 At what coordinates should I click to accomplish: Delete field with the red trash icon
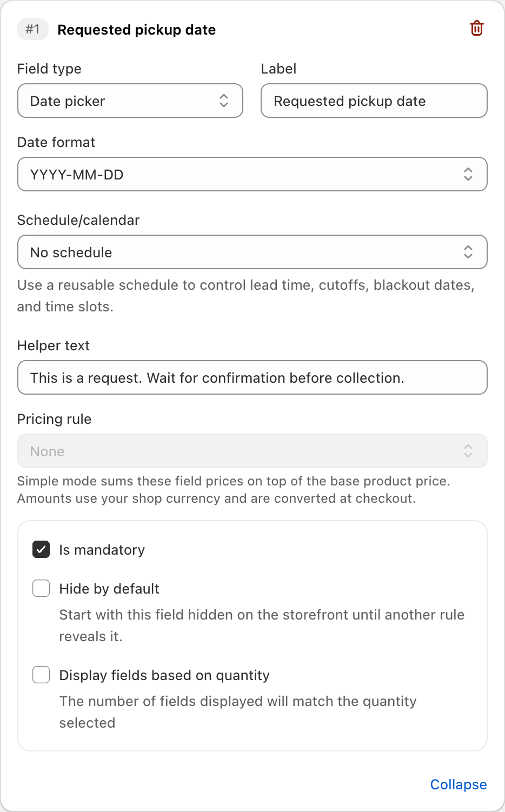[476, 28]
